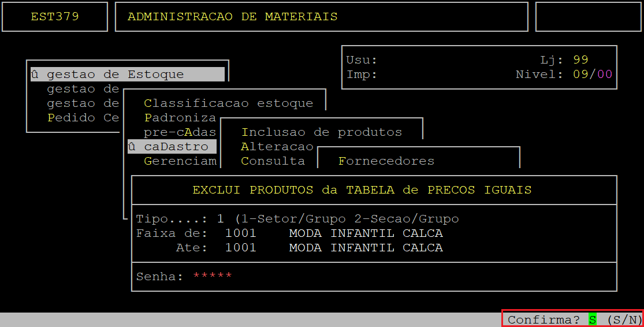Choose the 'Padroniza' menu option
This screenshot has height=327, width=644.
[x=180, y=118]
